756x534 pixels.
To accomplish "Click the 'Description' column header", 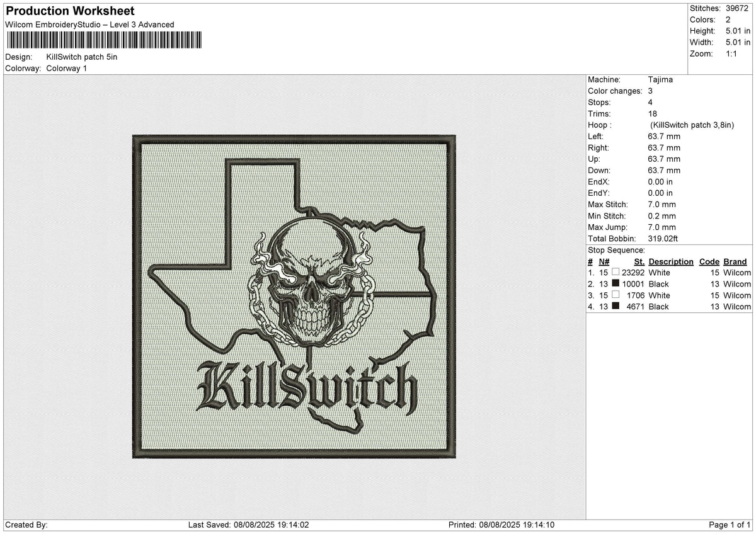I will click(x=671, y=262).
